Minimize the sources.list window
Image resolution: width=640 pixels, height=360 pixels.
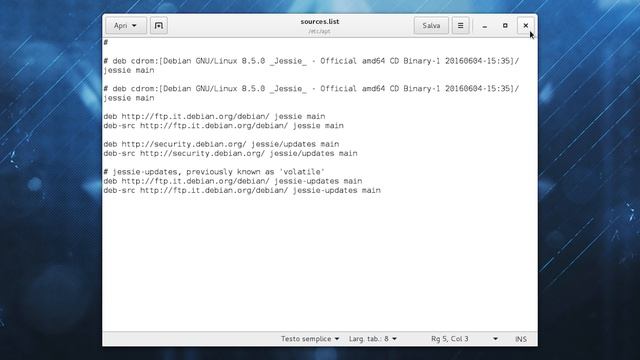(484, 26)
